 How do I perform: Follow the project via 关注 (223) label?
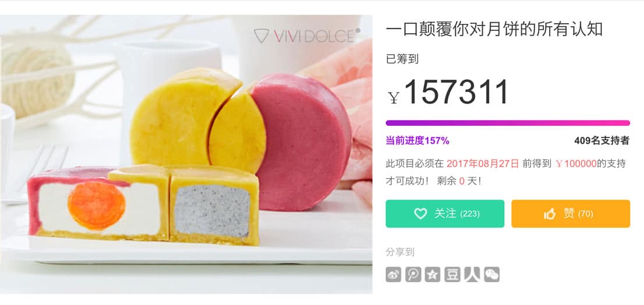pyautogui.click(x=457, y=214)
